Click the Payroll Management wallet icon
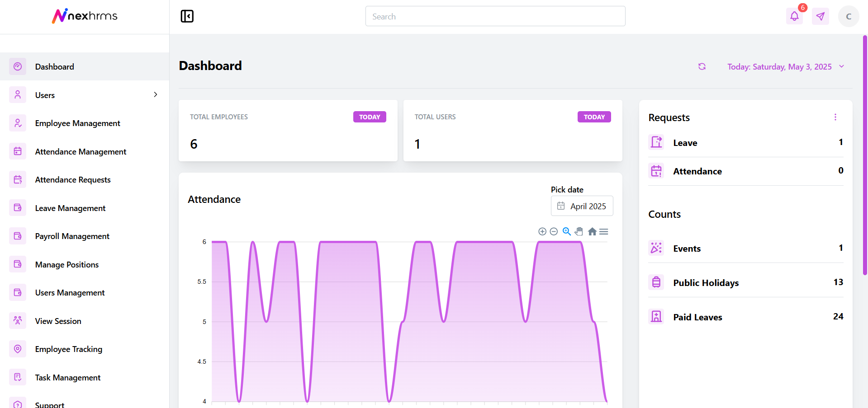The width and height of the screenshot is (868, 408). click(x=18, y=236)
